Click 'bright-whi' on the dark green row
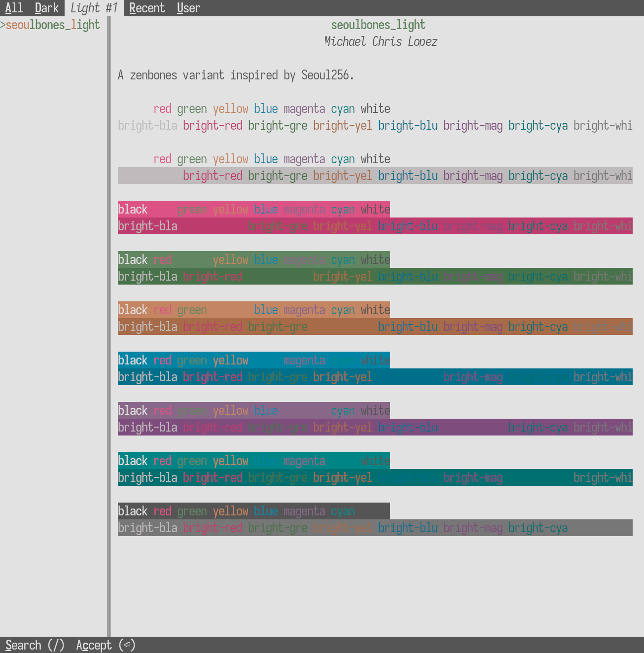The width and height of the screenshot is (644, 653). coord(603,276)
